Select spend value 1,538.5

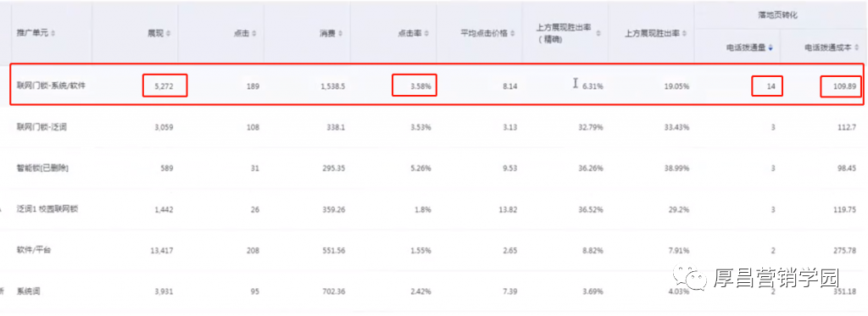pos(332,86)
